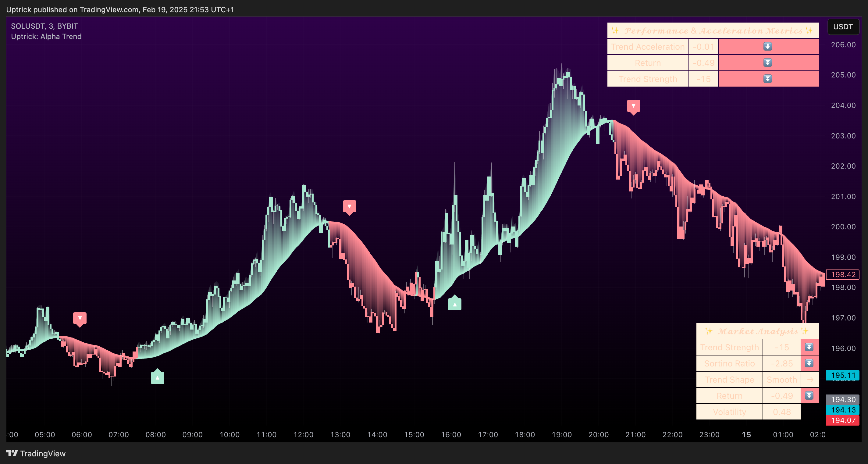The image size is (868, 464).
Task: Click the down arrow in Trend Acceleration row
Action: coord(768,47)
